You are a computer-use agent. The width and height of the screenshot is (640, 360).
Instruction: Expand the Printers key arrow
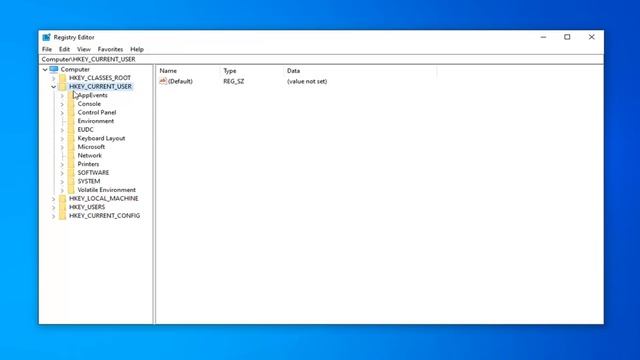coord(62,164)
